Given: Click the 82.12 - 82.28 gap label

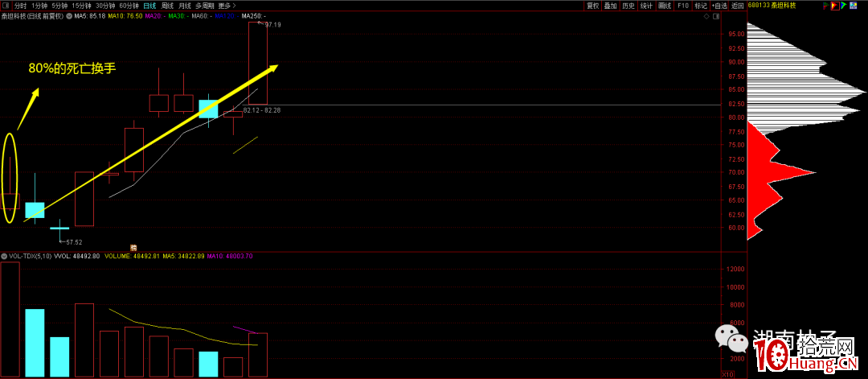Looking at the screenshot, I should [261, 111].
